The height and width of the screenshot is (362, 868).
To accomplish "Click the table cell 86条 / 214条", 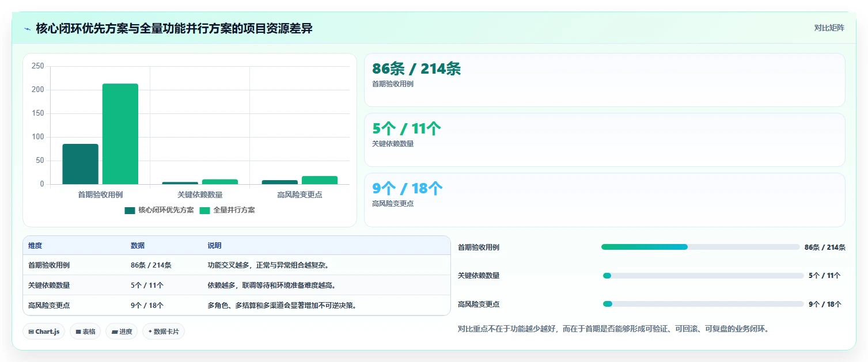I will [x=151, y=265].
